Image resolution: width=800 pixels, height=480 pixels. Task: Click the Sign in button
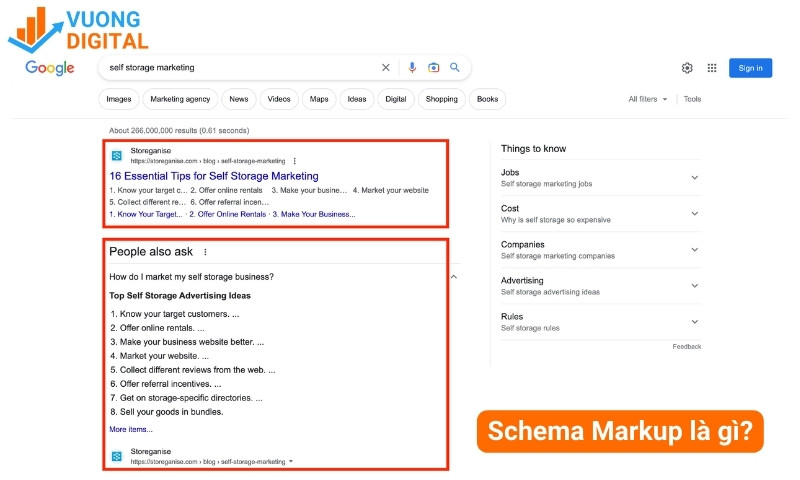click(x=750, y=68)
